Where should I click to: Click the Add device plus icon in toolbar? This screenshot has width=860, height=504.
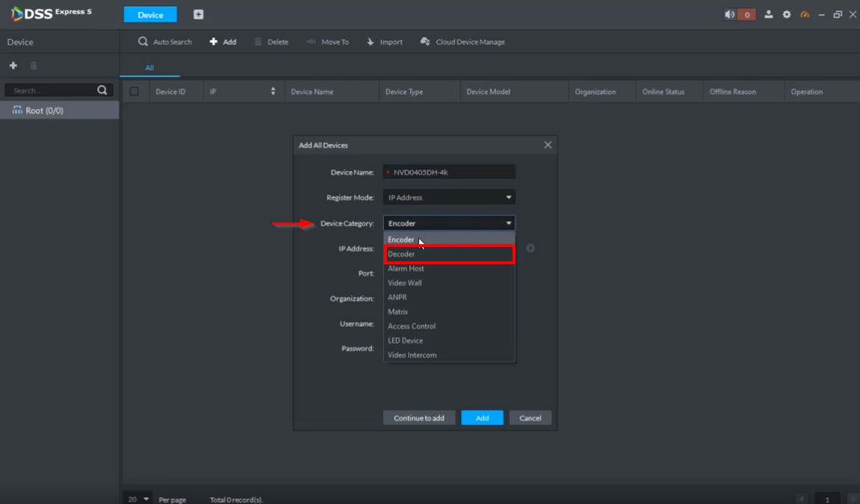(x=214, y=42)
